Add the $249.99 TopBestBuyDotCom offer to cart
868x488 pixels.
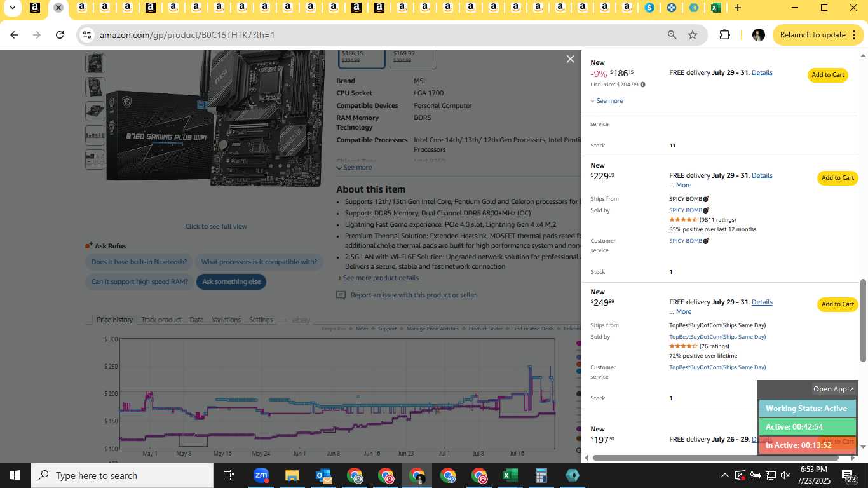tap(837, 304)
